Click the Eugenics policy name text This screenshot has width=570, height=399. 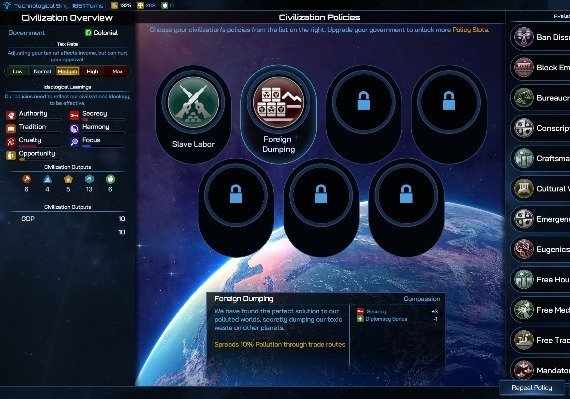pyautogui.click(x=553, y=249)
